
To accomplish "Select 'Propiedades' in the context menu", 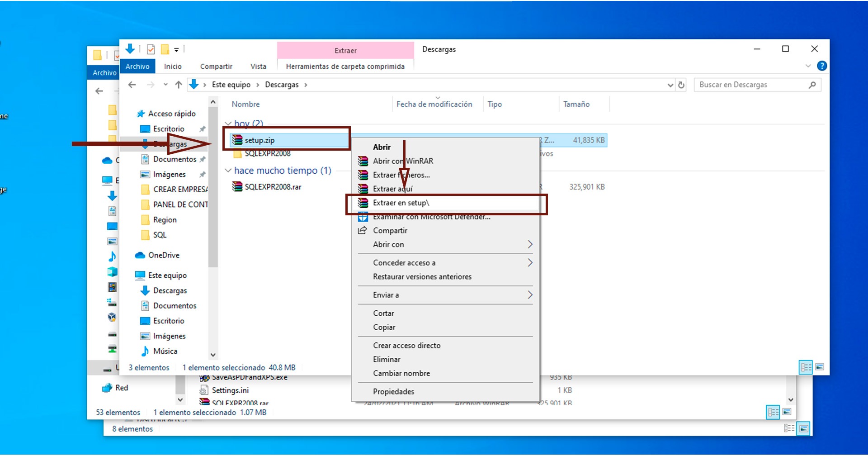I will coord(393,391).
